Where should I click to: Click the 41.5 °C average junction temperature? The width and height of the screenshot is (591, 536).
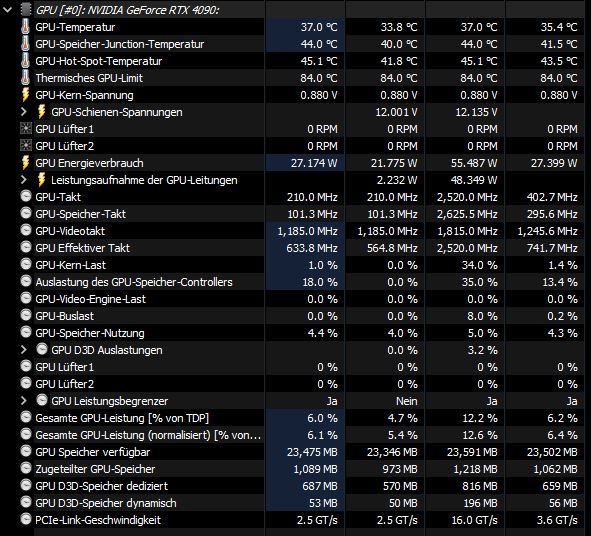pyautogui.click(x=559, y=44)
